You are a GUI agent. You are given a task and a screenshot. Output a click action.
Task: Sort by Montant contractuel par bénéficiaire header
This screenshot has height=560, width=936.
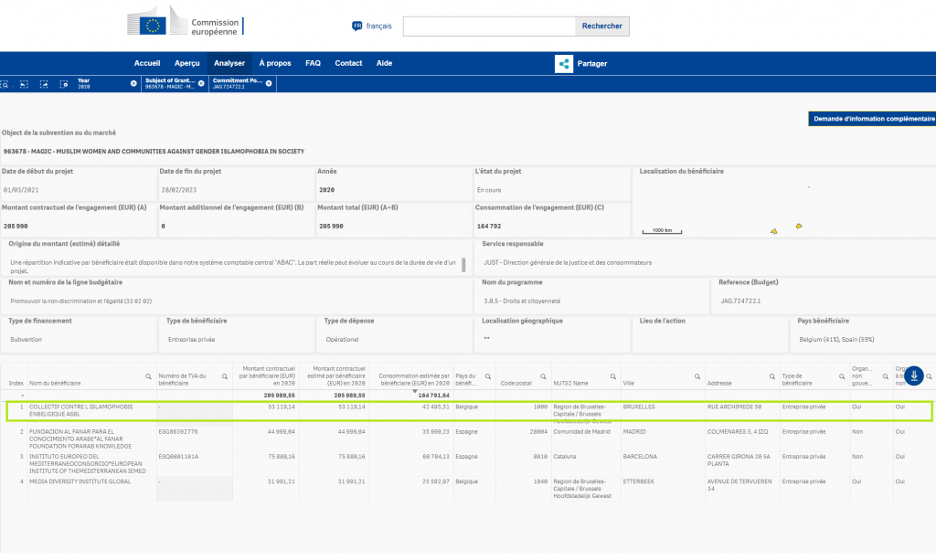(x=267, y=376)
